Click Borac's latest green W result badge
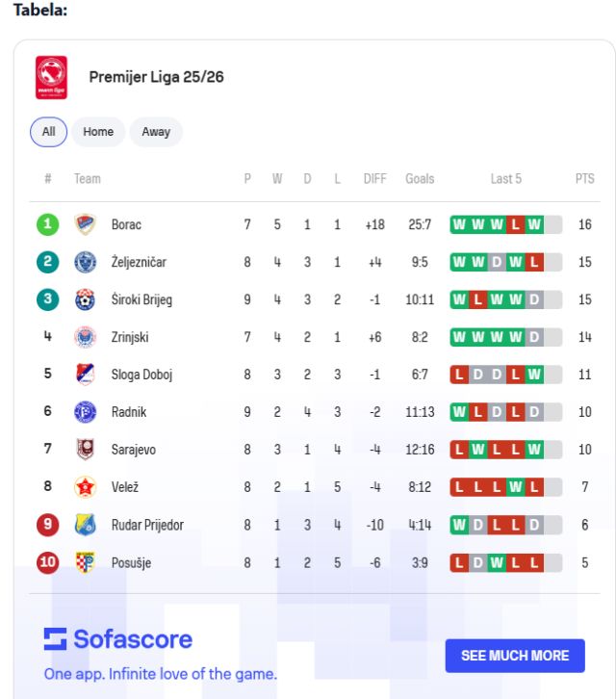This screenshot has width=616, height=699. 534,224
